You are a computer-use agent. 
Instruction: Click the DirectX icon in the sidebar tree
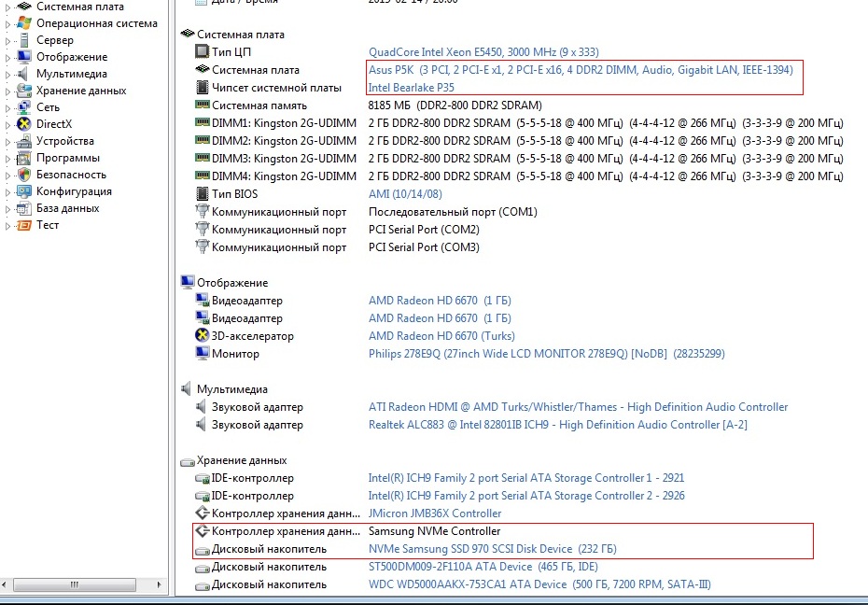coord(24,124)
